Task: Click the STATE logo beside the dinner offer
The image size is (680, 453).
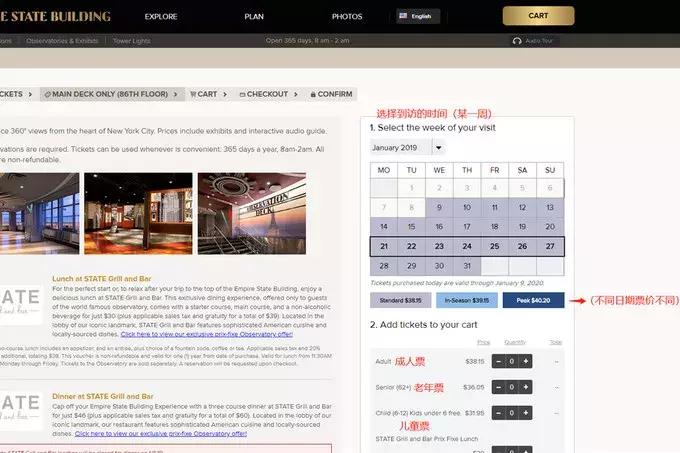Action: (x=21, y=410)
